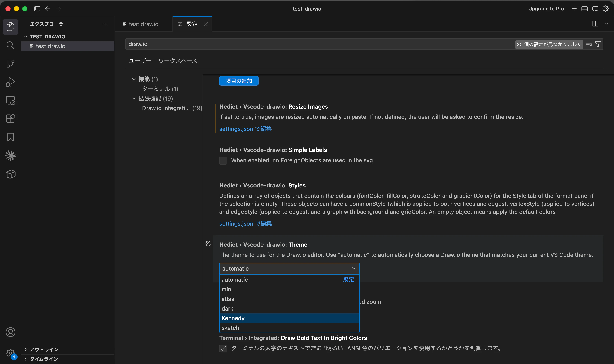Open editor more actions ellipsis
This screenshot has width=614, height=364.
point(606,24)
